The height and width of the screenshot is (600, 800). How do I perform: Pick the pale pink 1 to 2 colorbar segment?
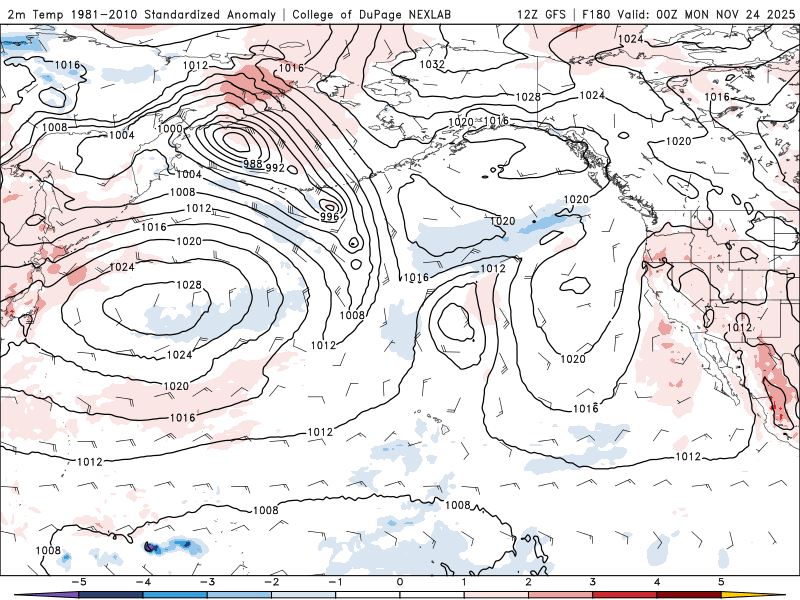click(x=496, y=595)
